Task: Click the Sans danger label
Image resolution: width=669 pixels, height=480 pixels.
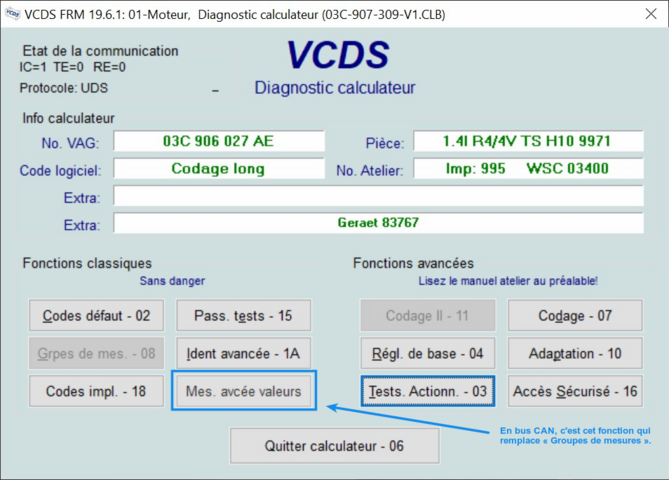Action: pos(172,281)
